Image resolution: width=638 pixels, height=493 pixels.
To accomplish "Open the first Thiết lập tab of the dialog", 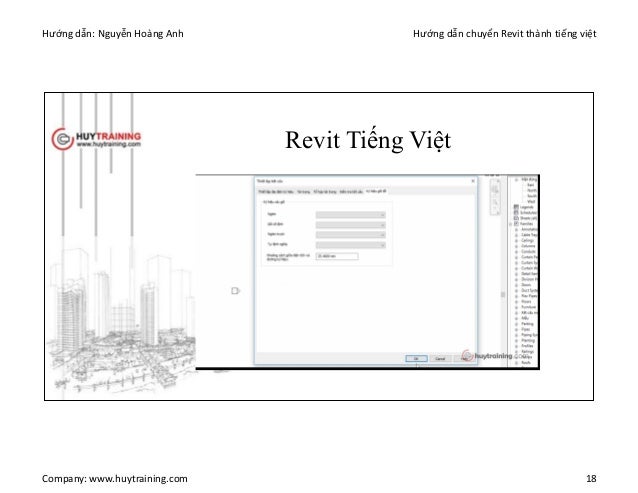I will tap(276, 192).
